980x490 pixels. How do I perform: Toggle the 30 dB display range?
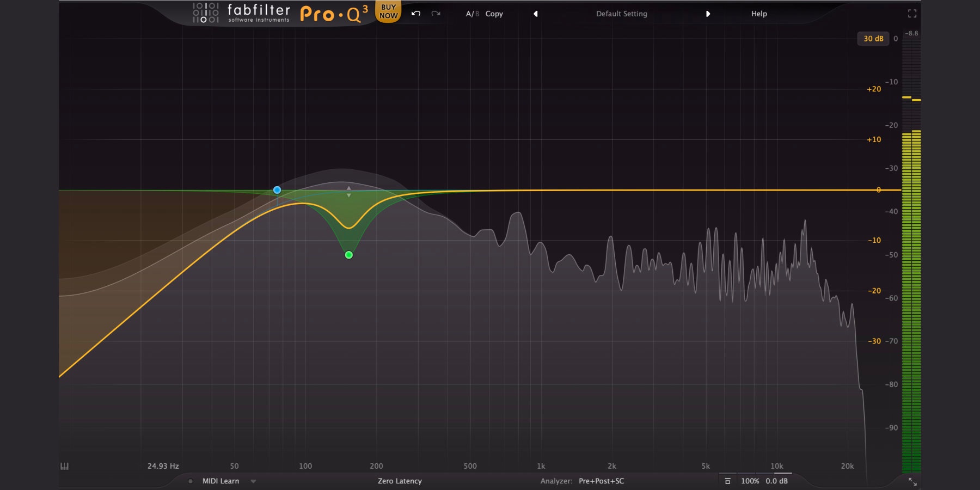pos(874,38)
